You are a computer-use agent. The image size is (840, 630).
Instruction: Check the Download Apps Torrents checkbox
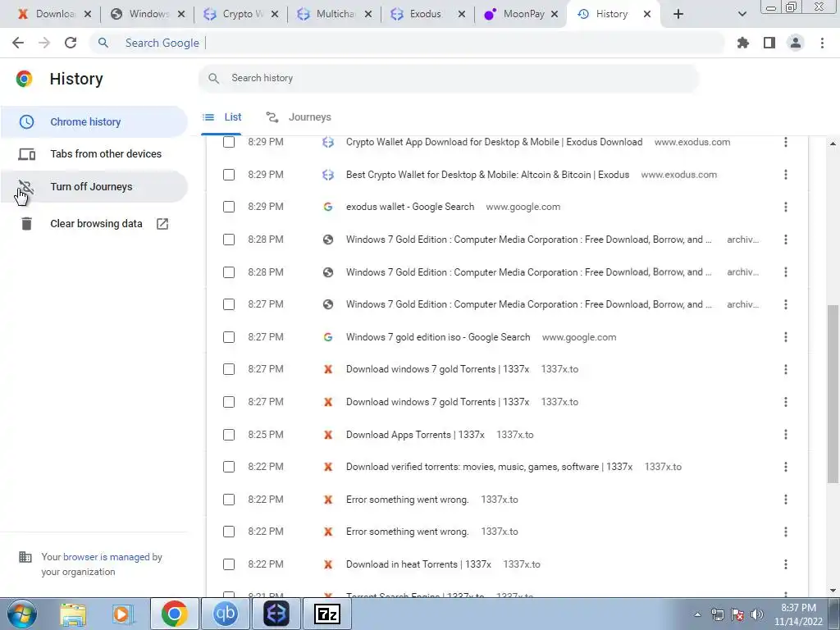(229, 435)
